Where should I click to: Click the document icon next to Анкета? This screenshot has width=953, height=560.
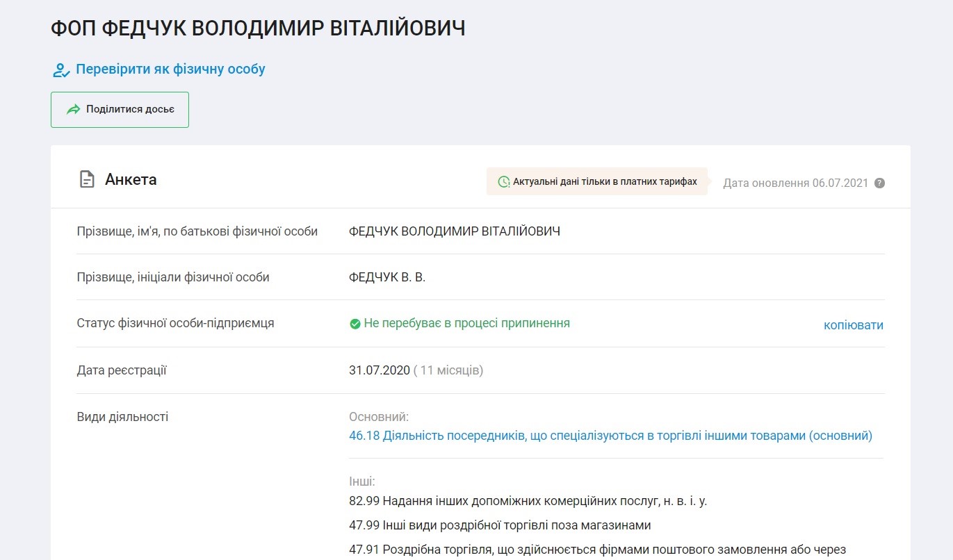pyautogui.click(x=86, y=180)
